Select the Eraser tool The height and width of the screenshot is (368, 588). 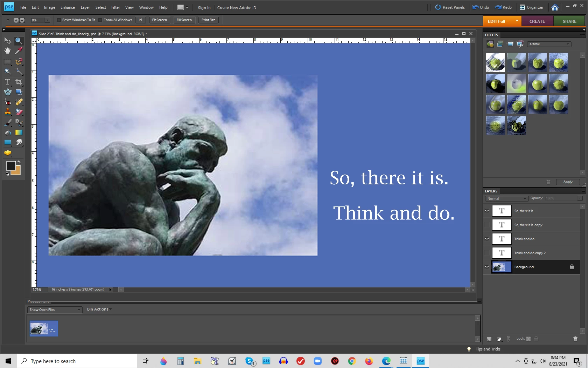(19, 112)
